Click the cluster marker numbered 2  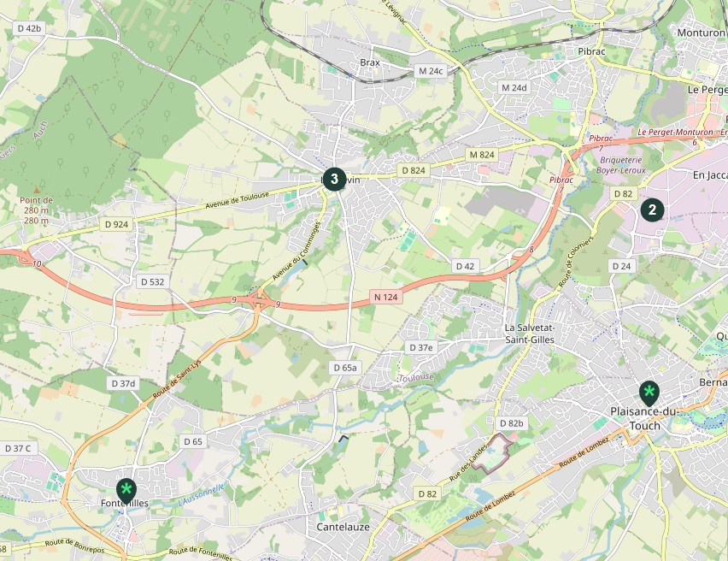click(x=652, y=210)
